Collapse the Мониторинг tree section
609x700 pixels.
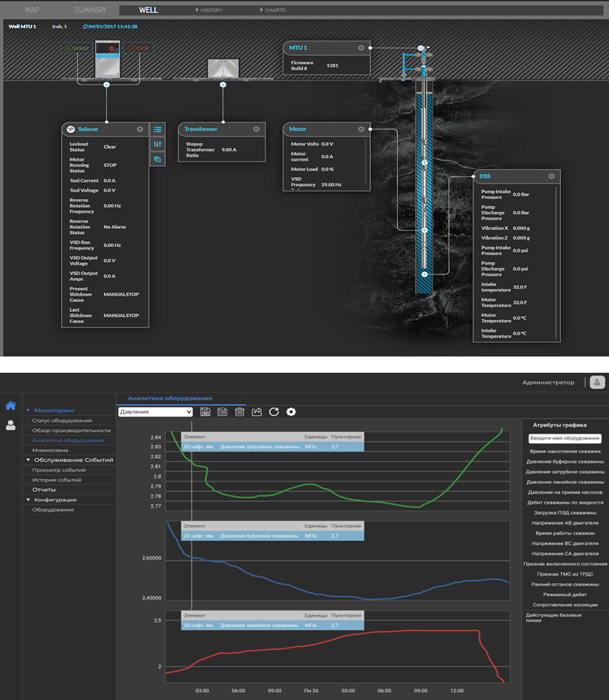coord(28,410)
